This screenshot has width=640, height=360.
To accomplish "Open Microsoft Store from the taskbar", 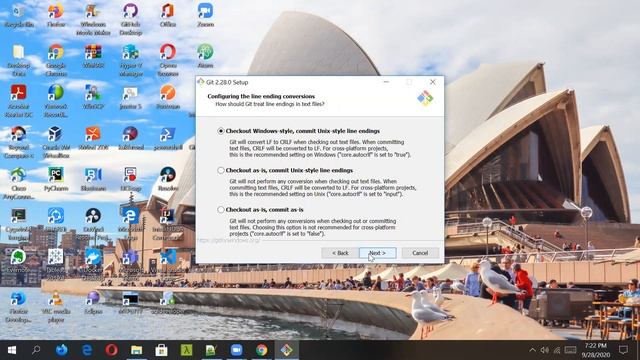I will [x=161, y=350].
